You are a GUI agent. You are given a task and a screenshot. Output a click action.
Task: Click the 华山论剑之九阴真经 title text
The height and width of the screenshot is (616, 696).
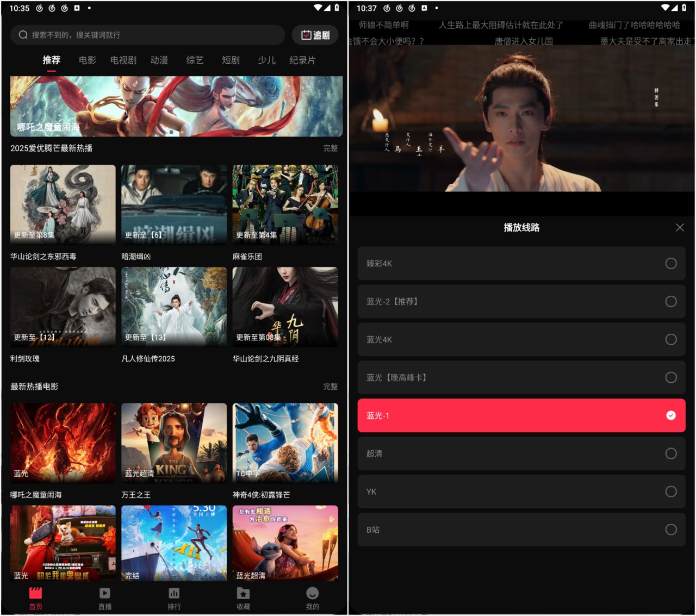pyautogui.click(x=266, y=359)
